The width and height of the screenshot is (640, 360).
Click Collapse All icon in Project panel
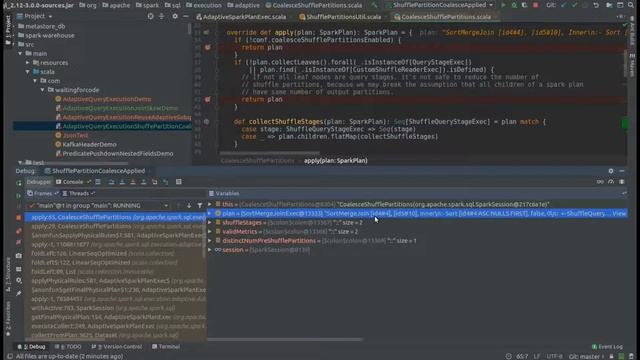pyautogui.click(x=162, y=16)
